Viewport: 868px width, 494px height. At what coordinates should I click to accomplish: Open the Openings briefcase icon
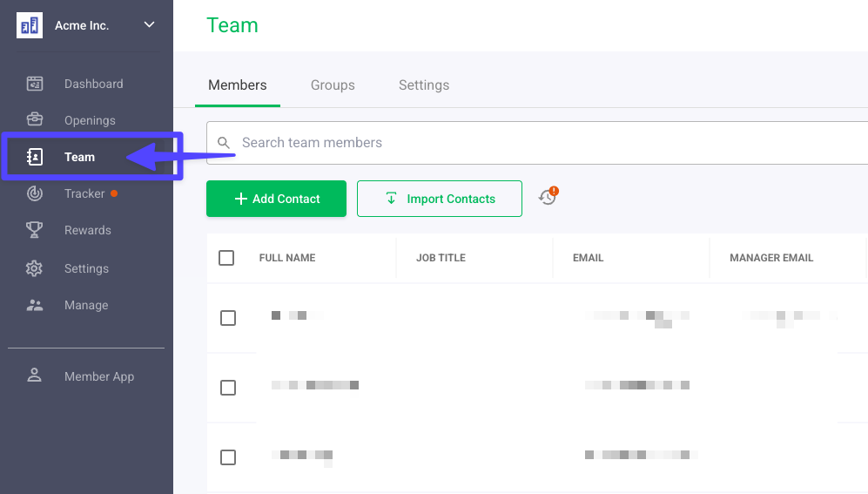tap(35, 120)
